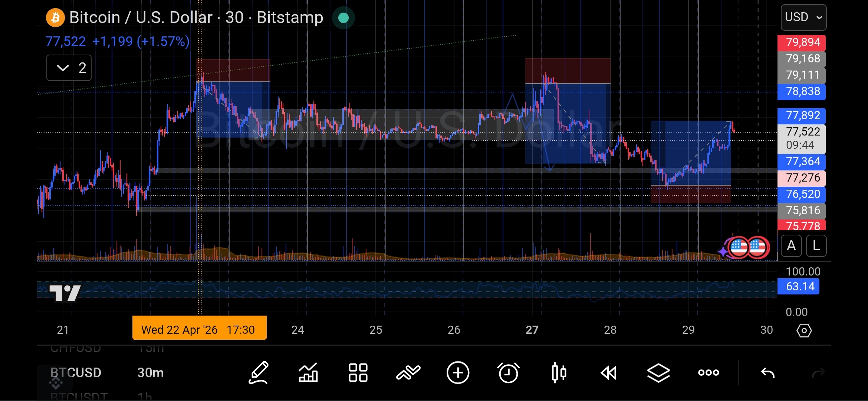This screenshot has width=868, height=401.
Task: Undo the last action with the arrow
Action: 767,372
